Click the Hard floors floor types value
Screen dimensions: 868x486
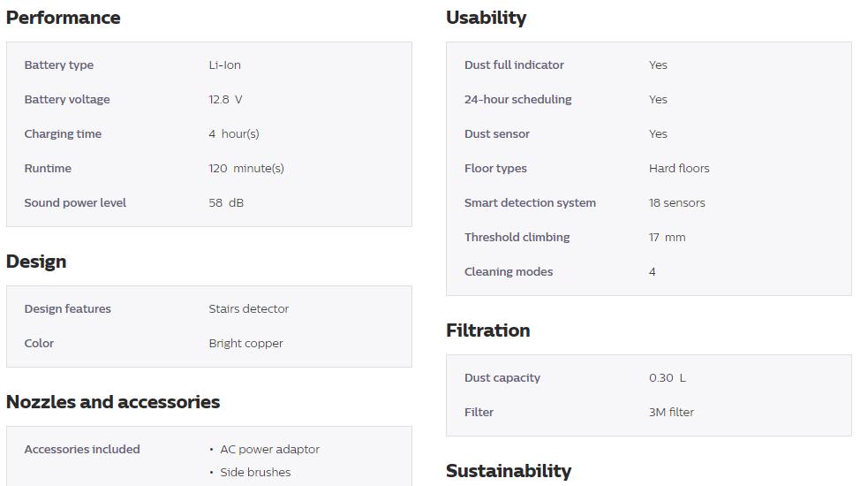point(679,169)
